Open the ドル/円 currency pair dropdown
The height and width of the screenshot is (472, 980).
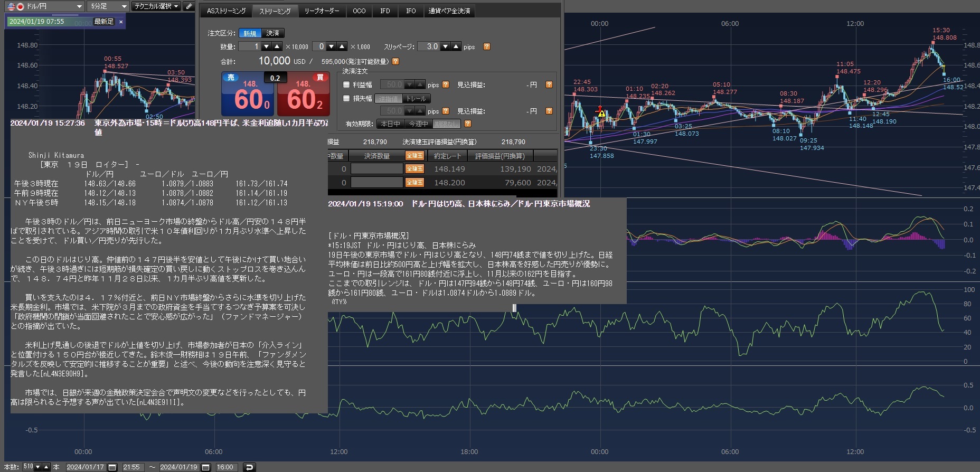coord(79,6)
